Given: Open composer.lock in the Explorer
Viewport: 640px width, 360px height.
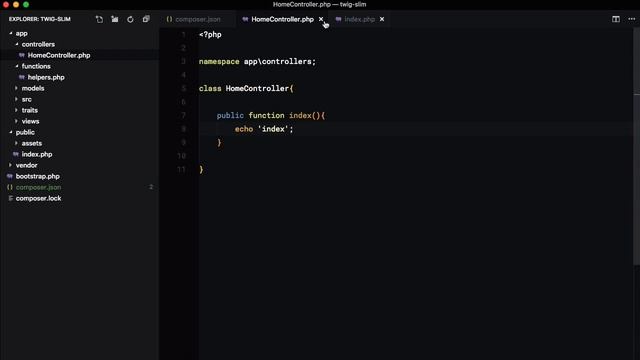Looking at the screenshot, I should tap(38, 198).
